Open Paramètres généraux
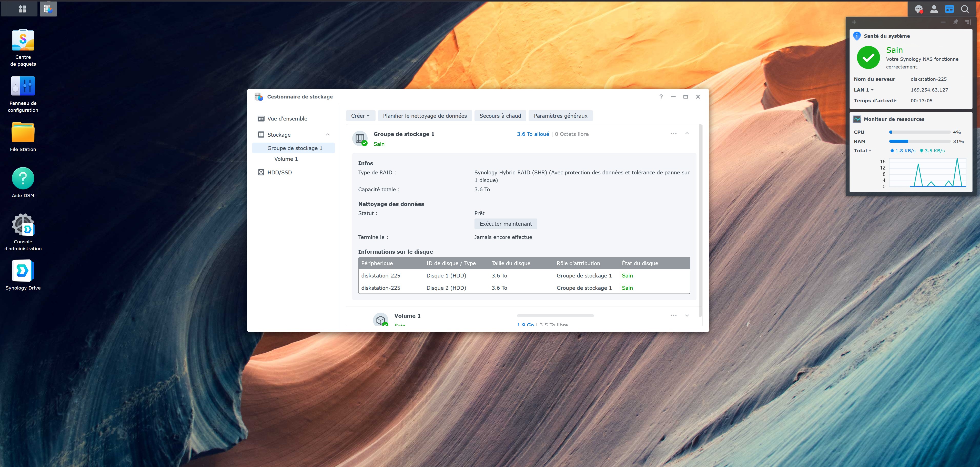This screenshot has height=467, width=980. pos(560,116)
